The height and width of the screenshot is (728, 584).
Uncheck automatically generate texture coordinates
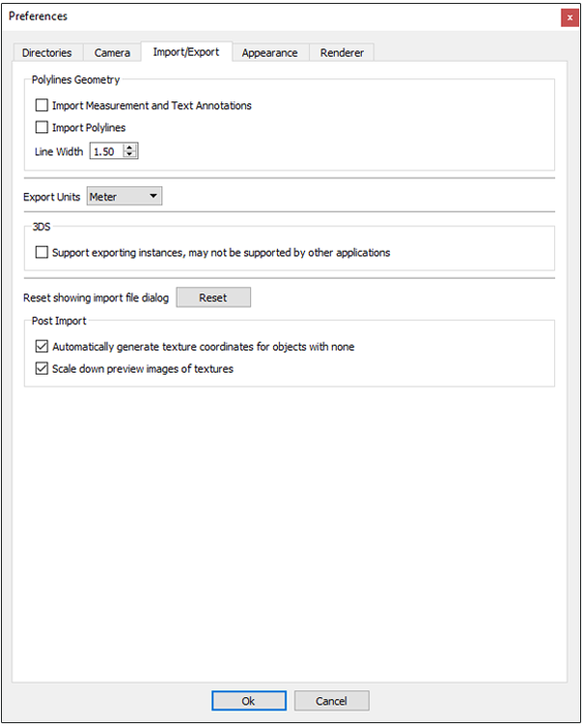(x=42, y=347)
